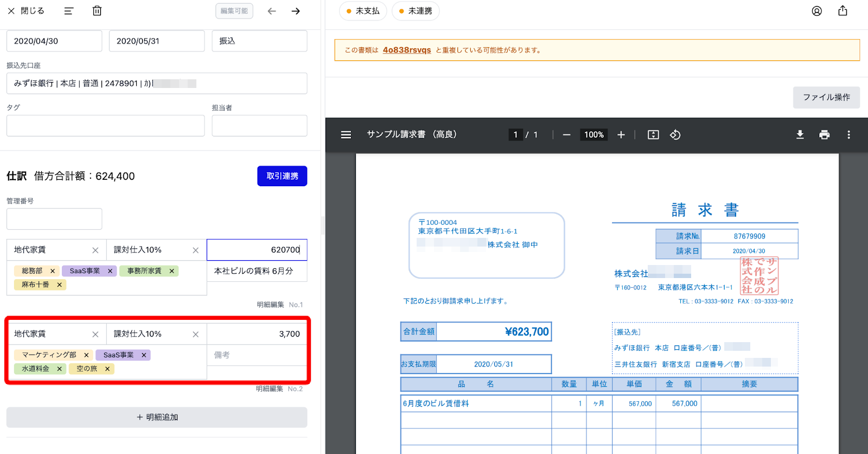The image size is (868, 454).
Task: Click the fit to page icon
Action: 653,135
